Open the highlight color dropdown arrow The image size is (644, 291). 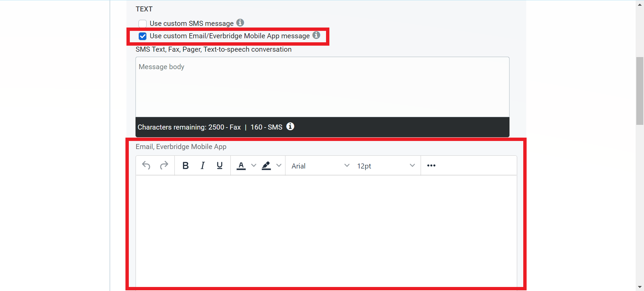279,165
